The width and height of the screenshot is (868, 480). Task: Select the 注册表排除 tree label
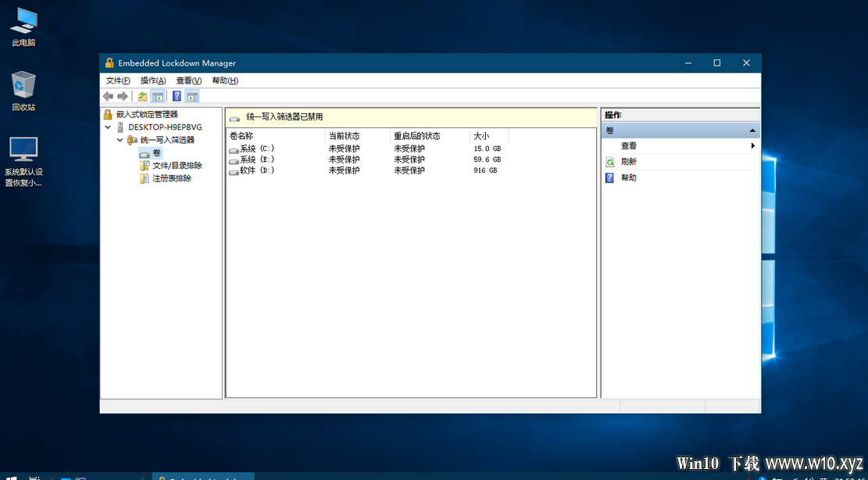172,178
